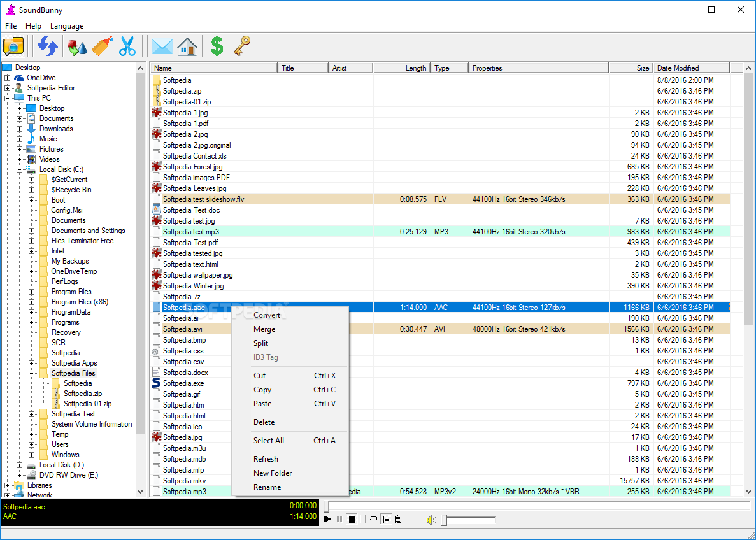Screen dimensions: 756x540
Task: Collapse the Local Disk (C:) node
Action: 19,169
